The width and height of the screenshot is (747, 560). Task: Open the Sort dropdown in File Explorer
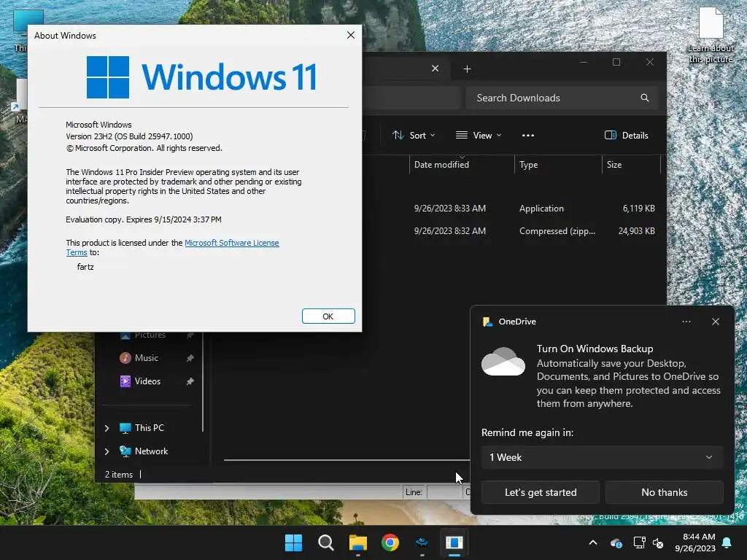(x=414, y=135)
